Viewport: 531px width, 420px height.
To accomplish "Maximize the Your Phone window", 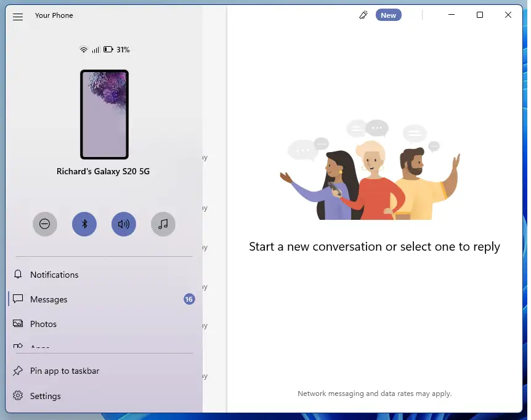I will 480,15.
